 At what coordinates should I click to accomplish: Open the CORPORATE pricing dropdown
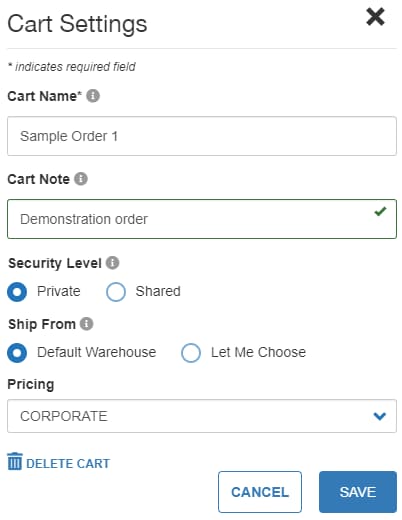pos(202,416)
